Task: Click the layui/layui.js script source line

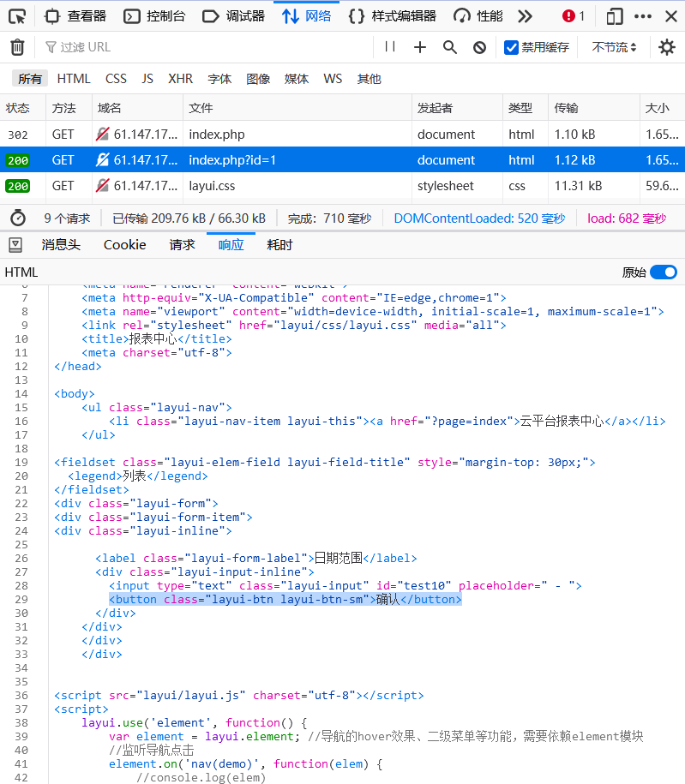Action: (238, 695)
